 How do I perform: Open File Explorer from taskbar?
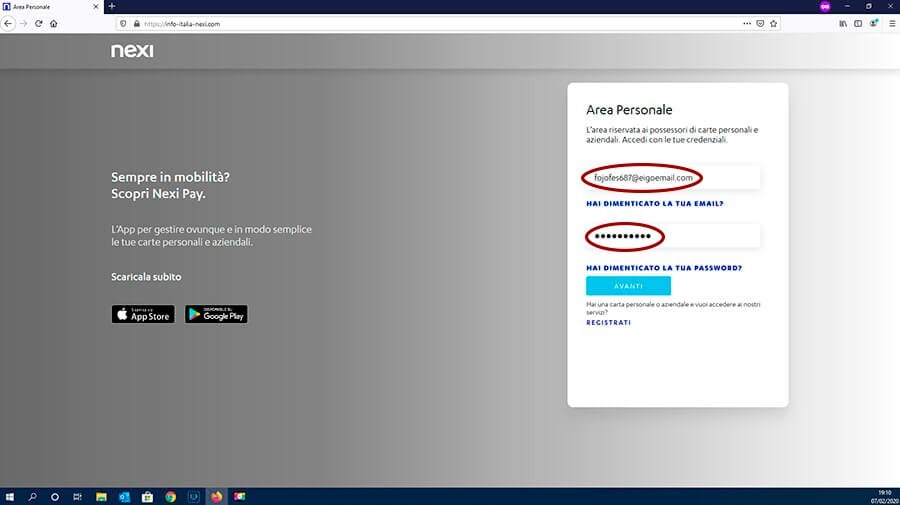[x=101, y=497]
